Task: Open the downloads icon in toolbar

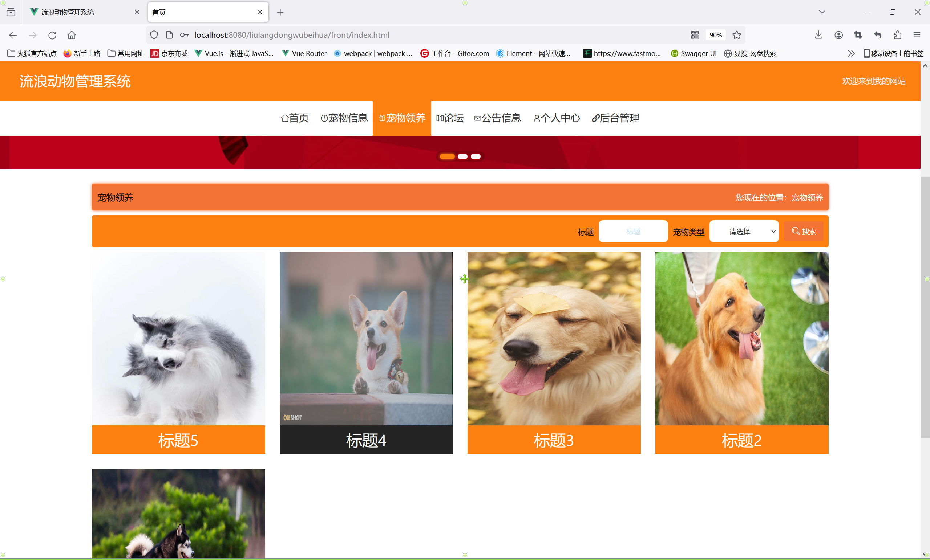Action: pos(818,35)
